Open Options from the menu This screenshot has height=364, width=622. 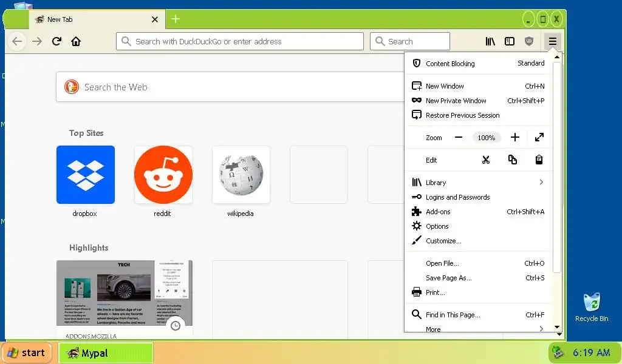pyautogui.click(x=479, y=226)
